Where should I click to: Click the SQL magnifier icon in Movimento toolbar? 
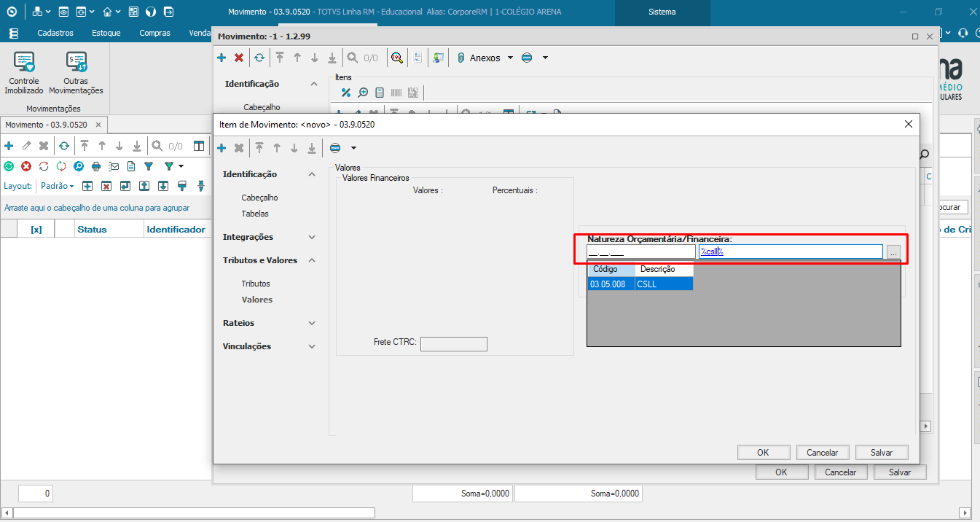tap(396, 58)
